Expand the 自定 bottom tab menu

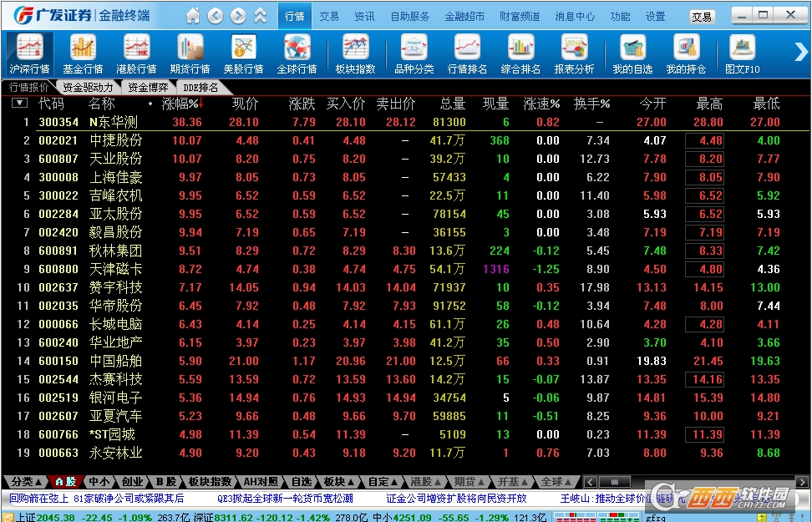click(382, 482)
